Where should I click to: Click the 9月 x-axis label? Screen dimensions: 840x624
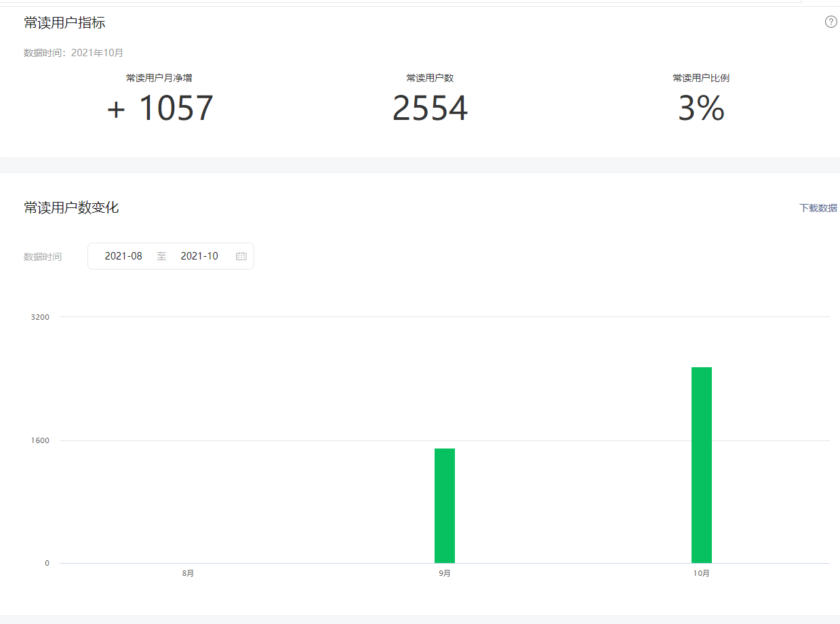pyautogui.click(x=445, y=573)
